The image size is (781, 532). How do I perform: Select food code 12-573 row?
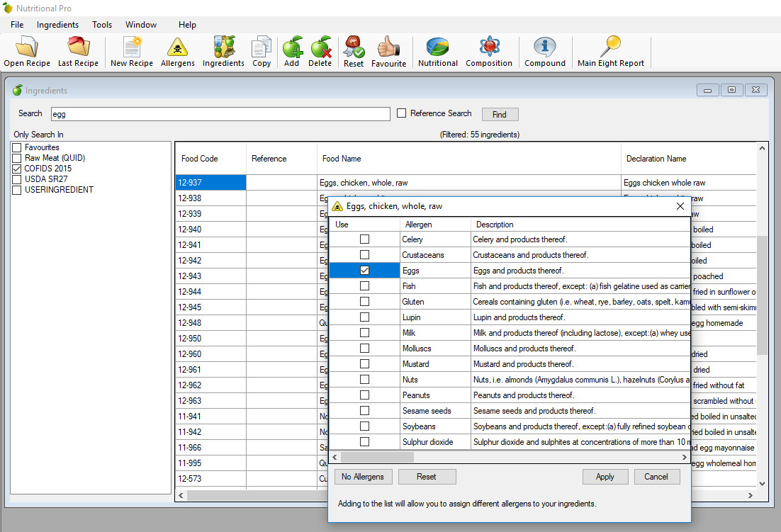211,478
